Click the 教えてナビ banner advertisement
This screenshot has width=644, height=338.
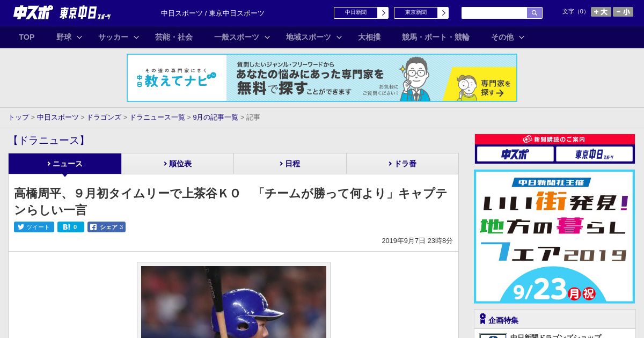coord(322,78)
